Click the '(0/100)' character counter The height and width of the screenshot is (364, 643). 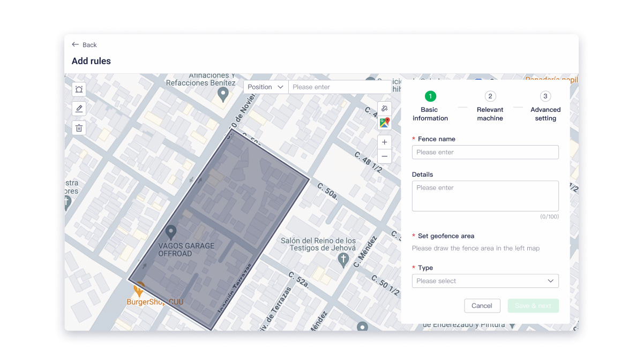pos(549,217)
